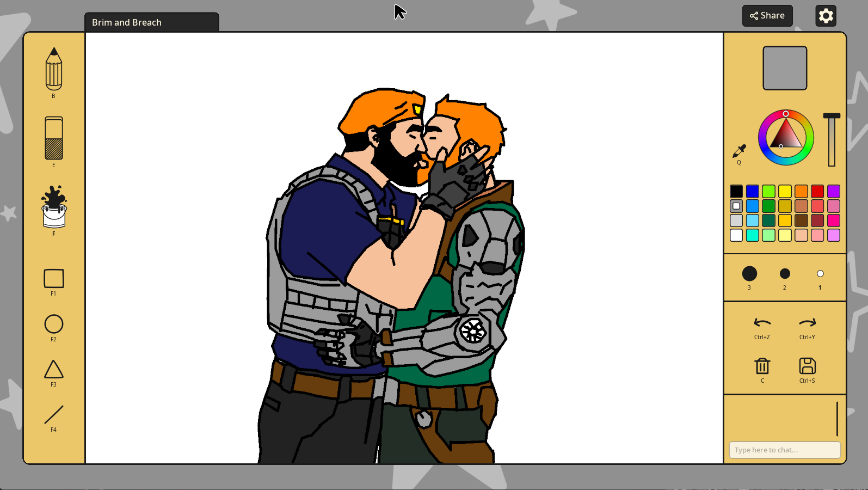Adjust the vertical opacity slider
This screenshot has width=868, height=490.
click(832, 140)
